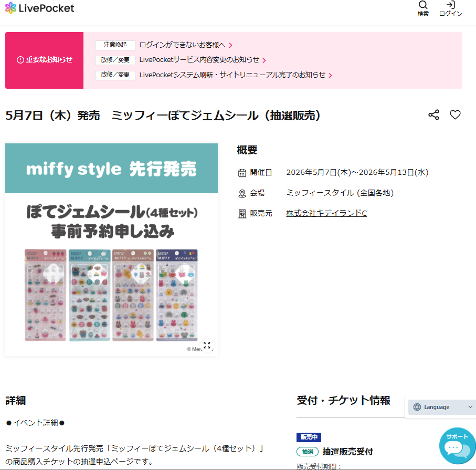This screenshot has height=470, width=476.
Task: Click the share icon beside the title
Action: (x=433, y=115)
